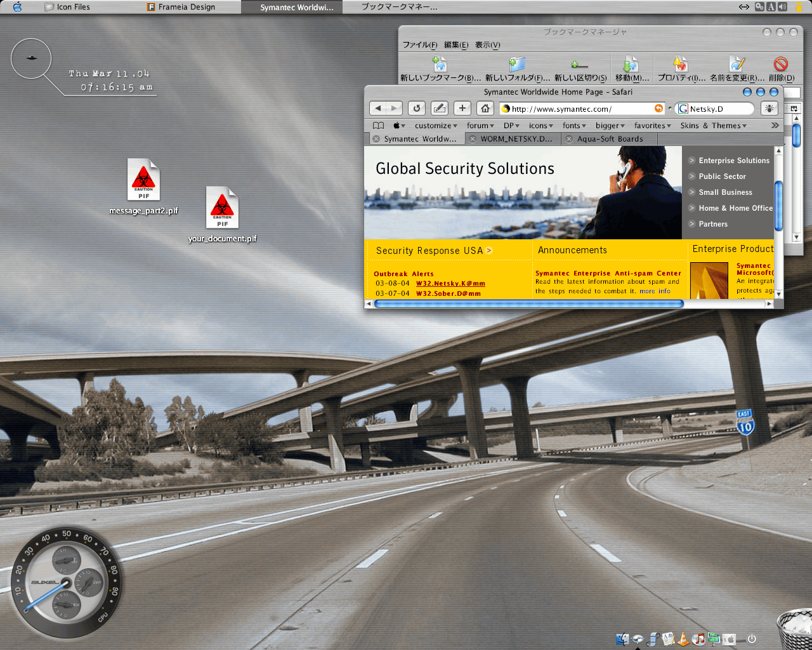This screenshot has width=812, height=650.
Task: Show all bookmarks using the open book icon
Action: click(379, 126)
